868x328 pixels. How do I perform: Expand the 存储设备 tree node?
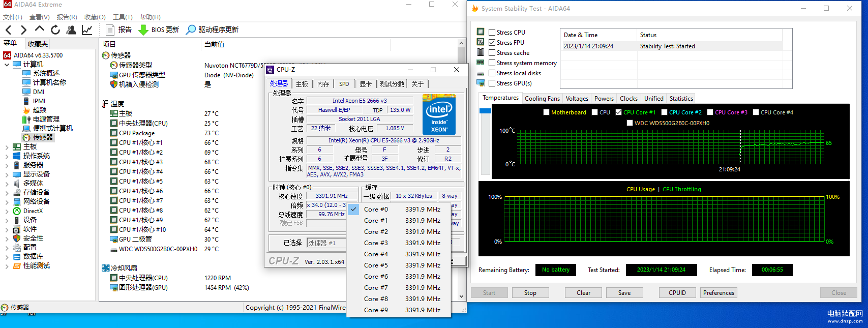(7, 193)
